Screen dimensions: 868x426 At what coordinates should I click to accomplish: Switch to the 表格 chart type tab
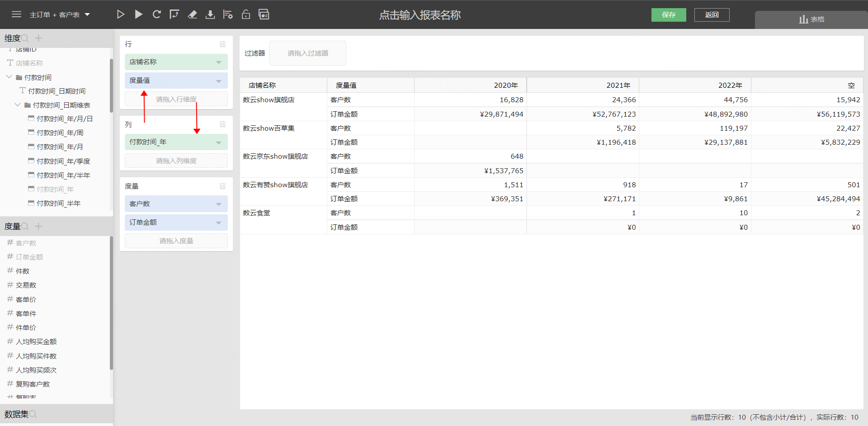pyautogui.click(x=811, y=19)
